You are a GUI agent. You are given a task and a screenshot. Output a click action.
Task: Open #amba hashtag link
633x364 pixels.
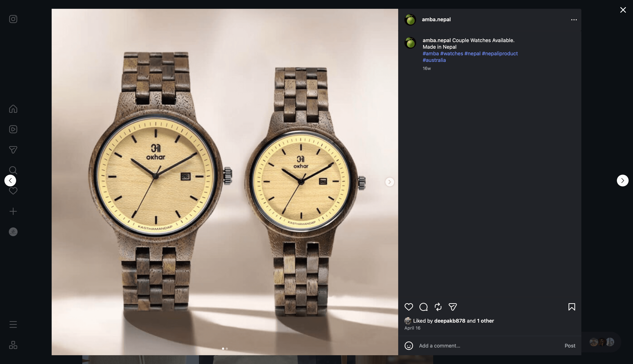pos(430,53)
